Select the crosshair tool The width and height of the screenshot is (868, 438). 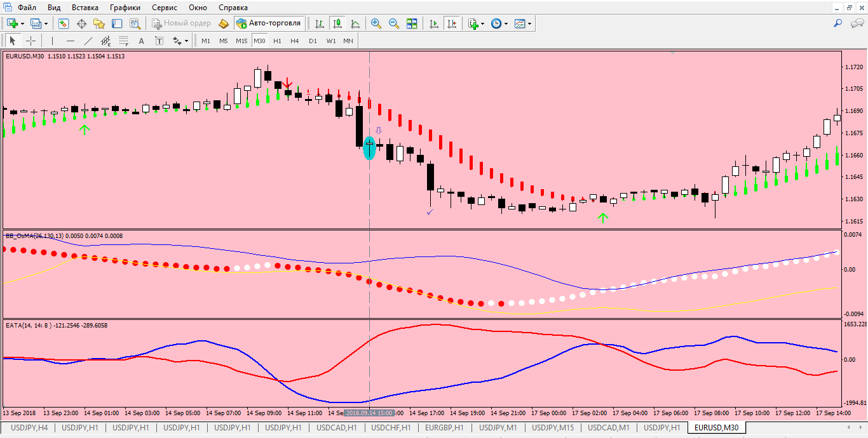click(30, 41)
